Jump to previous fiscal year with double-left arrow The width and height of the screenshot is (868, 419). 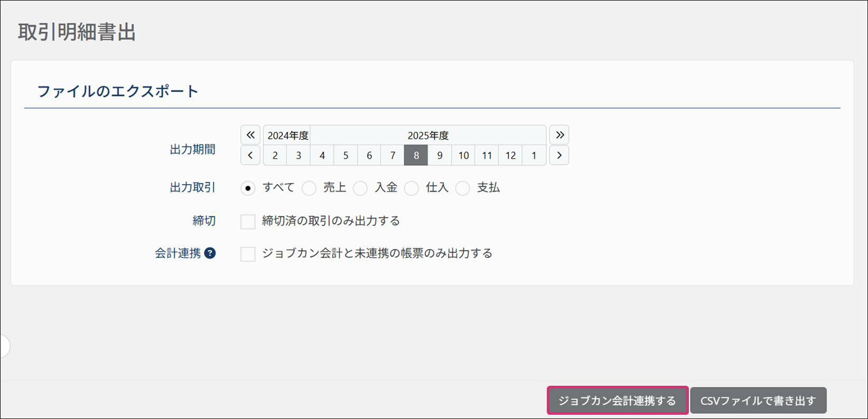(250, 135)
